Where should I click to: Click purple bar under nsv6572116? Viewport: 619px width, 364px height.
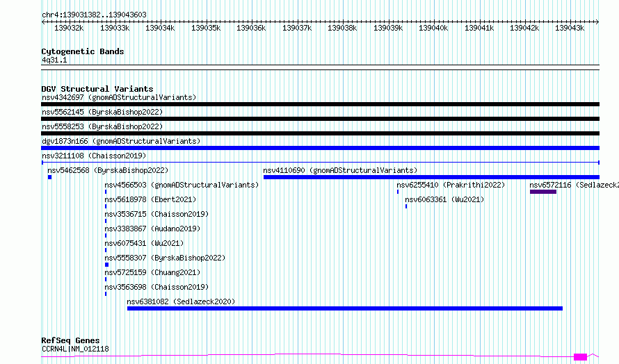[x=542, y=192]
